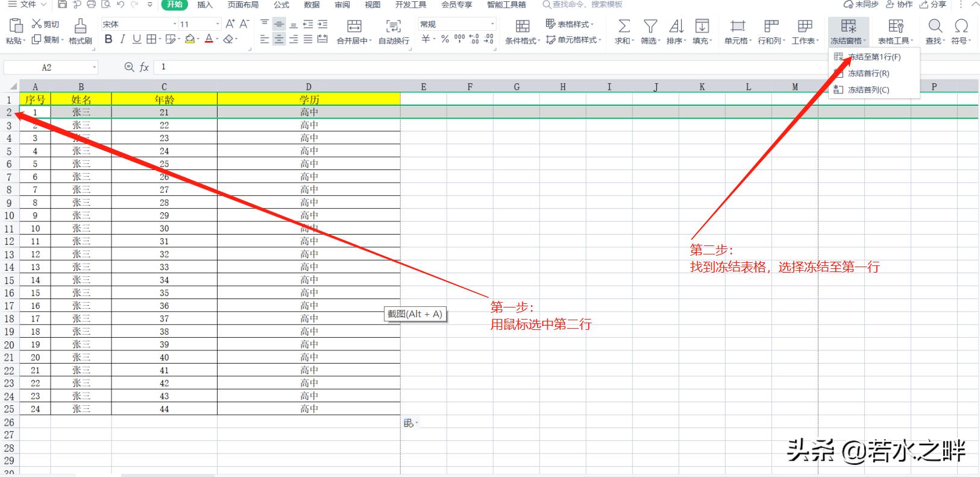Click the Symbol (符号) omega icon
Image resolution: width=980 pixels, height=477 pixels.
pos(961,26)
